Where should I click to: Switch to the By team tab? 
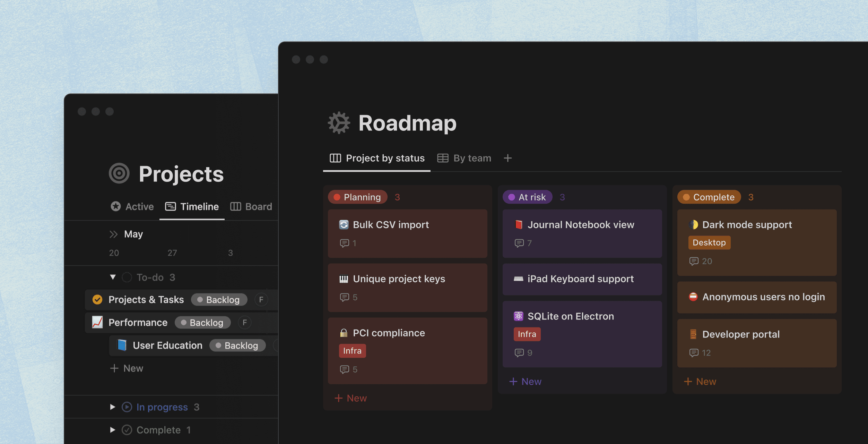click(x=471, y=157)
